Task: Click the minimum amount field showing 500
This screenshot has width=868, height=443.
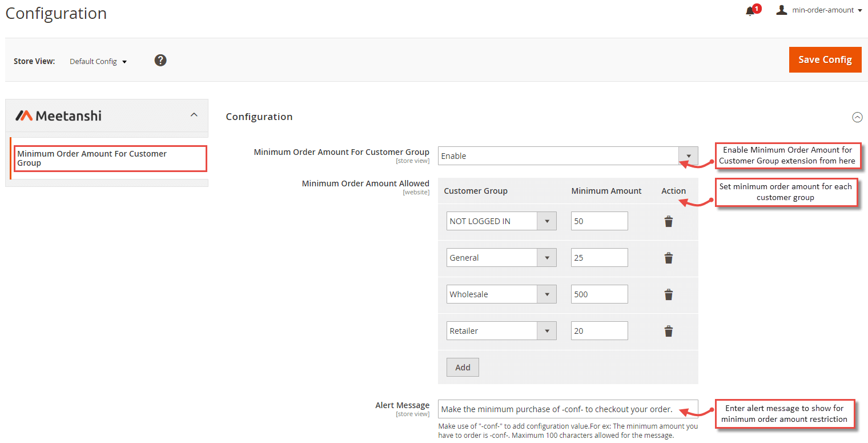Action: pos(599,294)
